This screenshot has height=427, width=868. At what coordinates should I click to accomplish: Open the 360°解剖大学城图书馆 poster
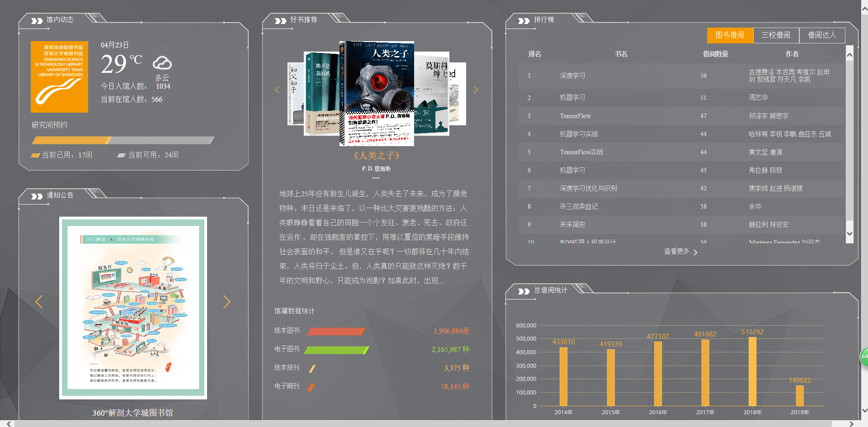[133, 308]
